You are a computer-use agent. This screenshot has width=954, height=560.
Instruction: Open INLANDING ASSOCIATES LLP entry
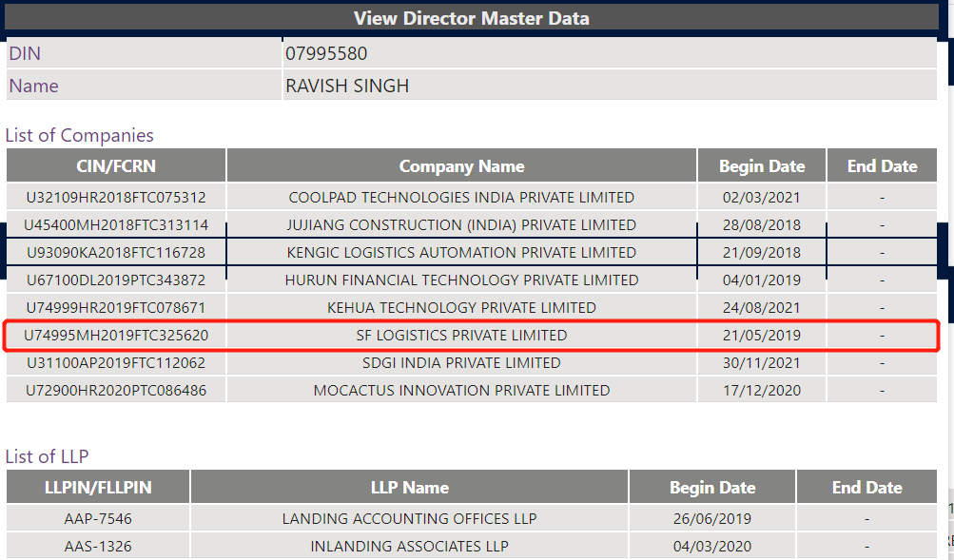coord(409,547)
